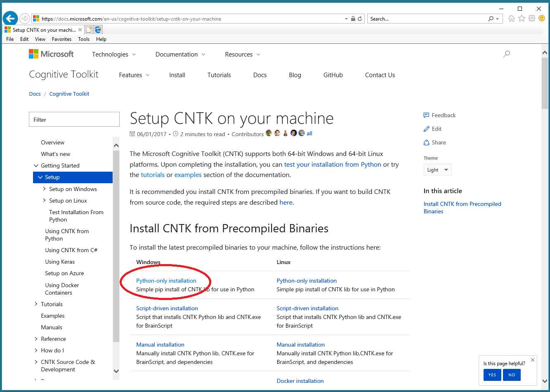Collapse the Getting Started tree node
This screenshot has height=392, width=550.
[36, 165]
